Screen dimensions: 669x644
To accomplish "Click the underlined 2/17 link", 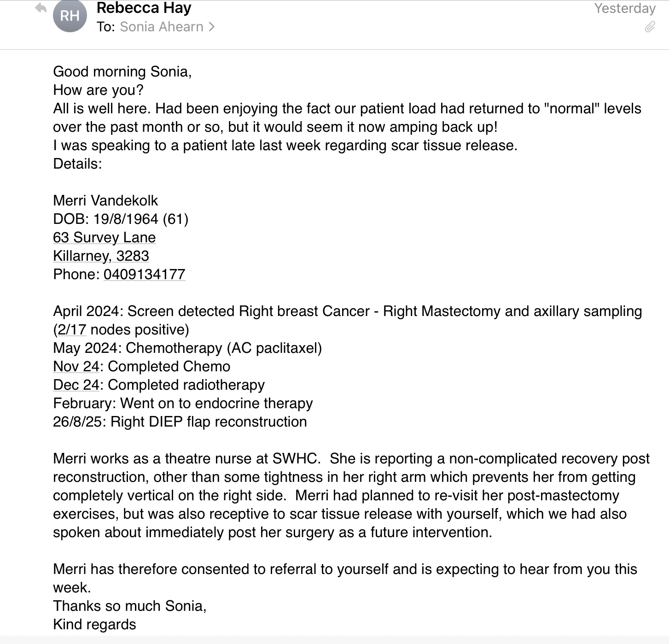I will coord(72,329).
